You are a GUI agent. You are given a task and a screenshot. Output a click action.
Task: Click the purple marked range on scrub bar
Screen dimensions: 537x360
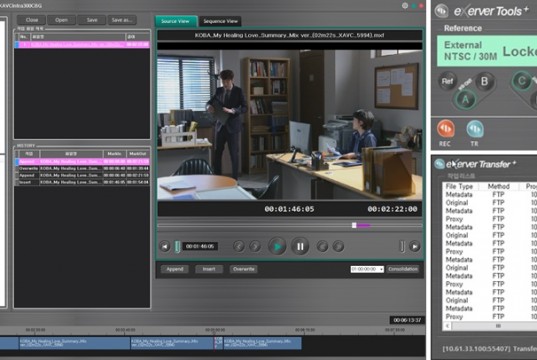tap(364, 225)
